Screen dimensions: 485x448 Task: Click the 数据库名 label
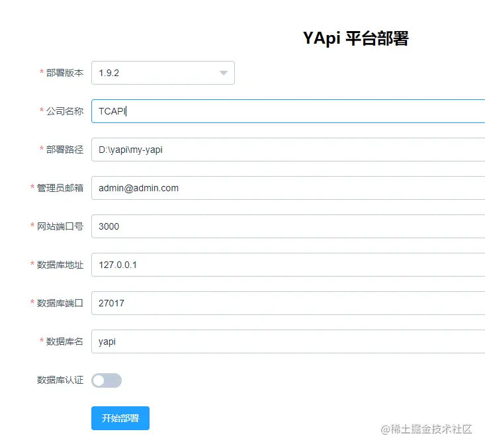[65, 341]
